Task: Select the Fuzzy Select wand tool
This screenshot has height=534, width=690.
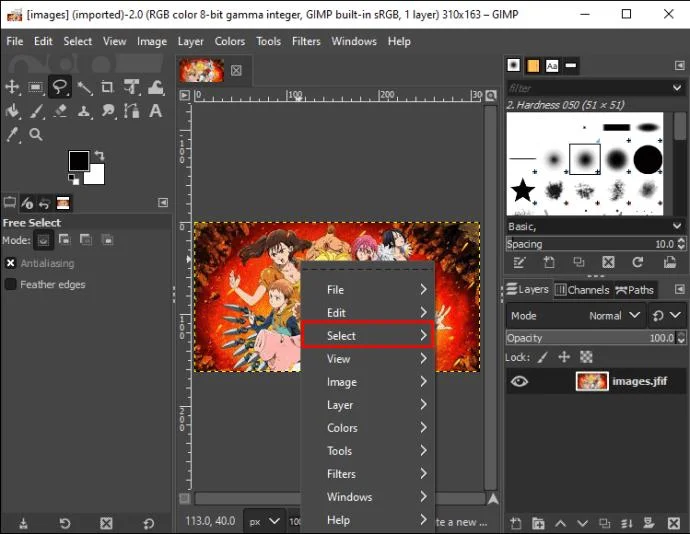Action: (84, 87)
